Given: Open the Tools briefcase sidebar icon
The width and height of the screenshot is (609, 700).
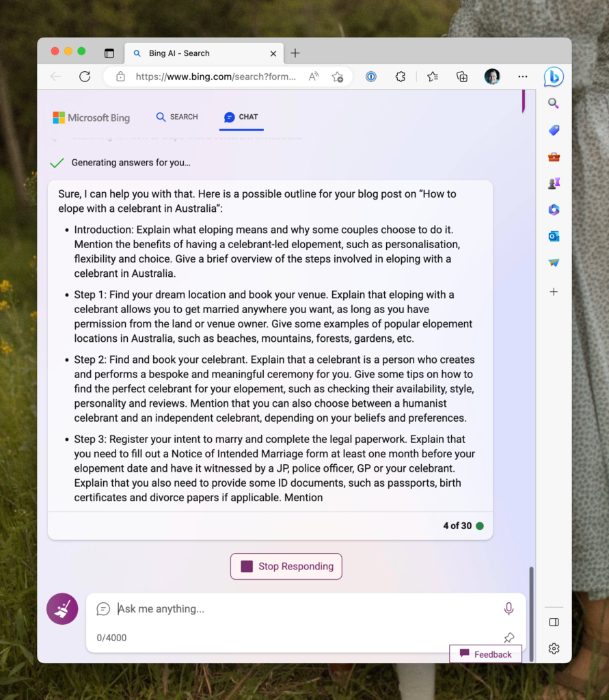Looking at the screenshot, I should click(554, 157).
